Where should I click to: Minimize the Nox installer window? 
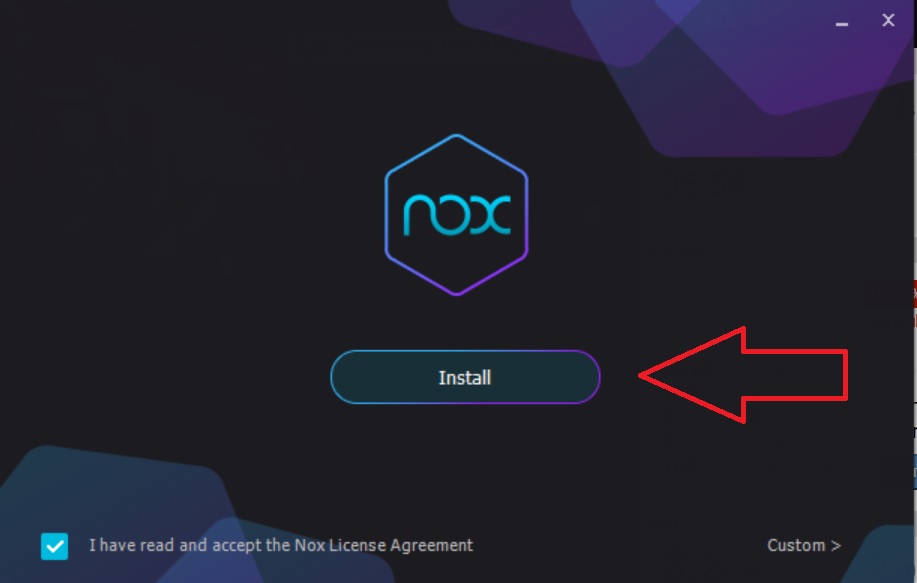[842, 24]
